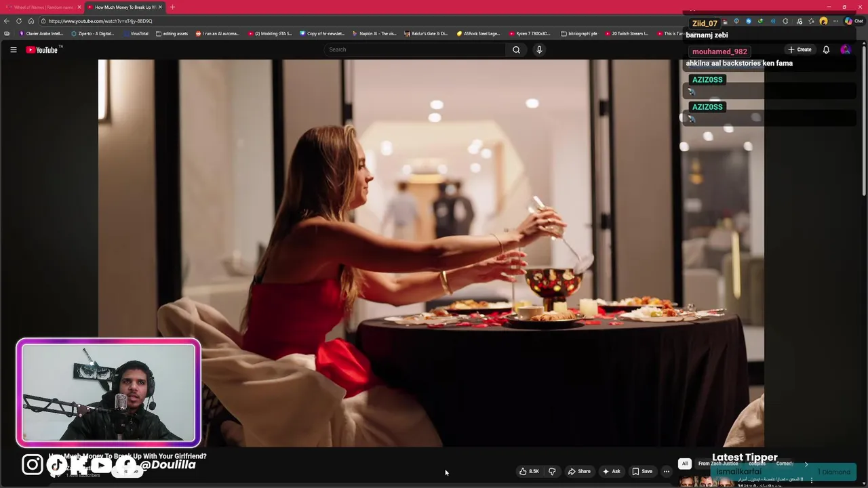Viewport: 868px width, 488px height.
Task: Open Ryzen 7 7800x3D bookmark
Action: (x=531, y=33)
